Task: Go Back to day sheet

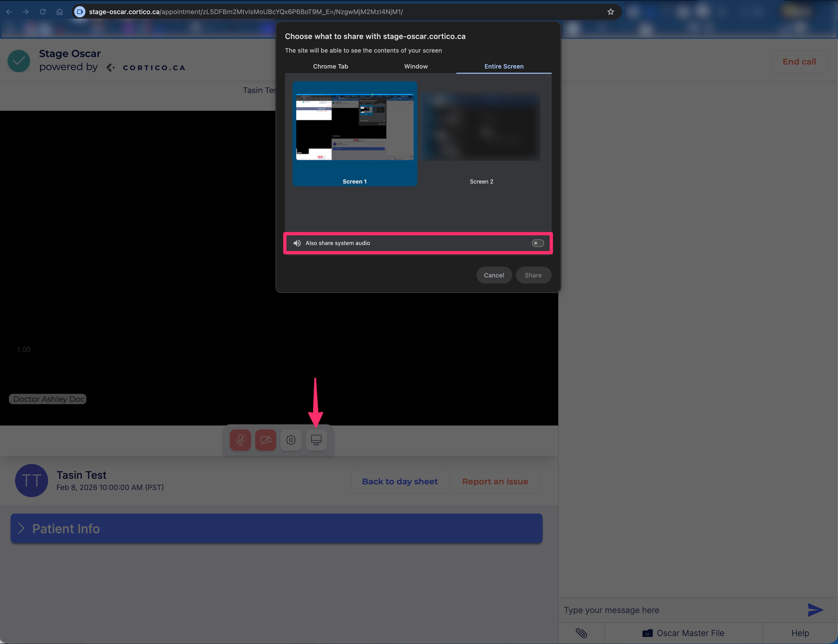Action: tap(400, 481)
